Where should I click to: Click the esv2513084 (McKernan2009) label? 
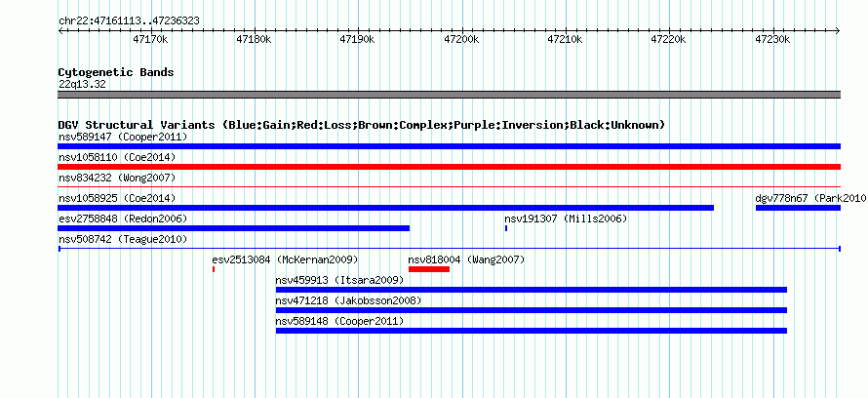click(x=285, y=259)
